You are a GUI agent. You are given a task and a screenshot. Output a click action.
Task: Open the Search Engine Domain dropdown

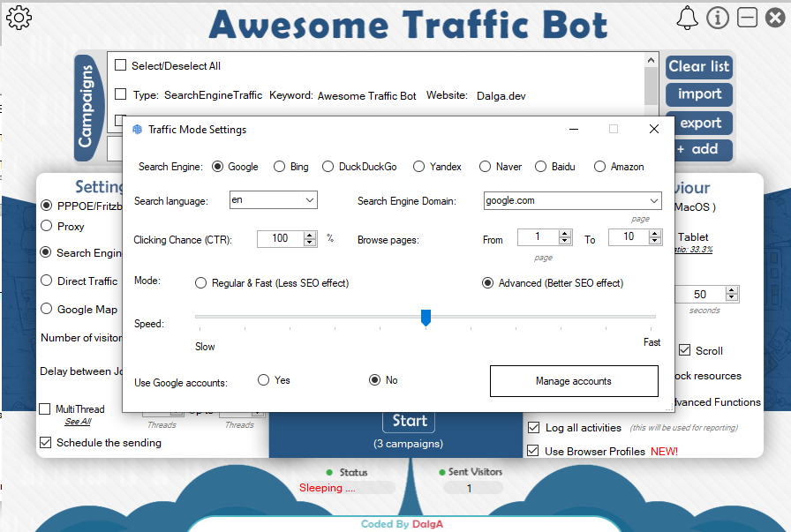[x=654, y=200]
